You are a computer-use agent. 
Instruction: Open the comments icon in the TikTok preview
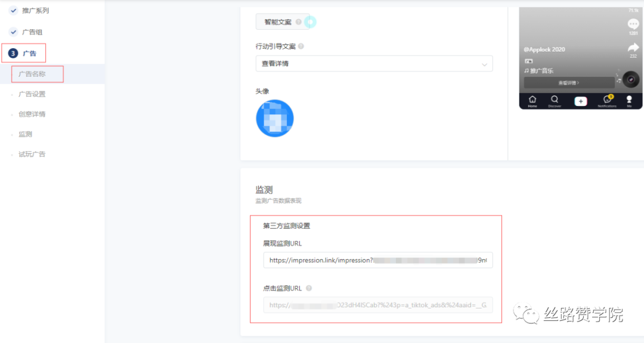click(x=633, y=24)
